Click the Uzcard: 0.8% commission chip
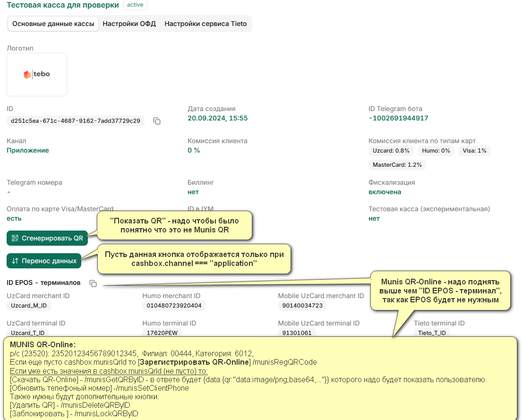 click(x=391, y=151)
